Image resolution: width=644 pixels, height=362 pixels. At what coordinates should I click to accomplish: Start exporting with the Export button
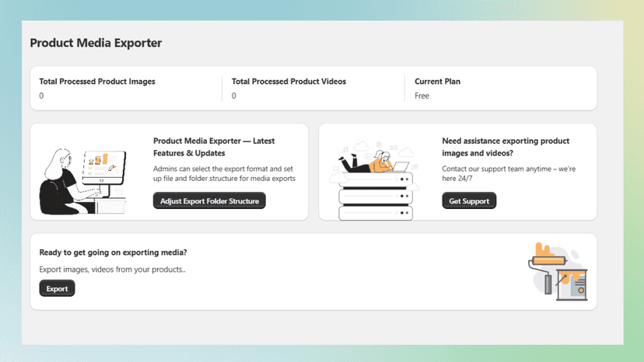click(x=57, y=288)
